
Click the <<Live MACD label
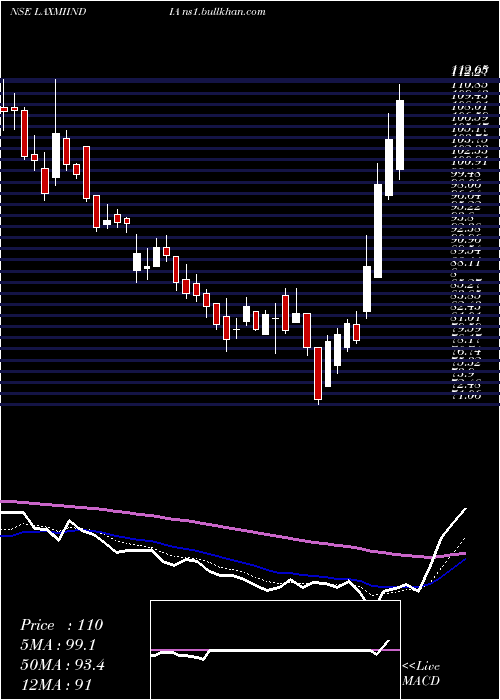click(421, 673)
